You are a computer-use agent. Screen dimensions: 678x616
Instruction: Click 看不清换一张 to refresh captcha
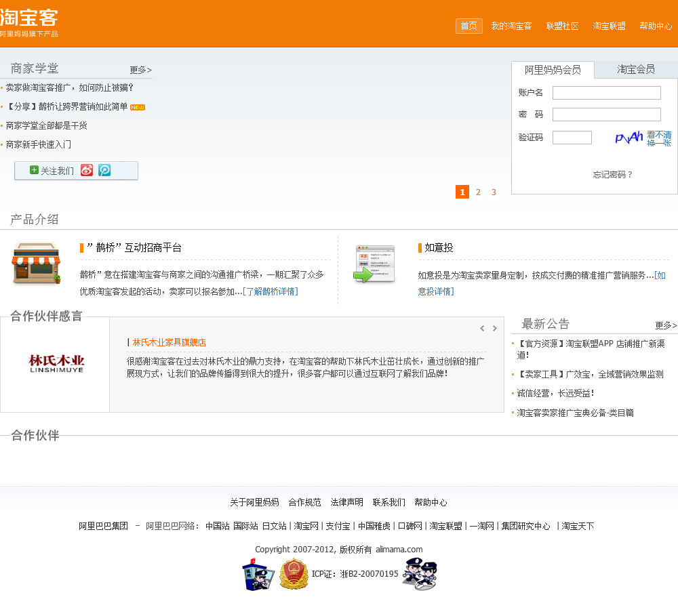coord(659,139)
